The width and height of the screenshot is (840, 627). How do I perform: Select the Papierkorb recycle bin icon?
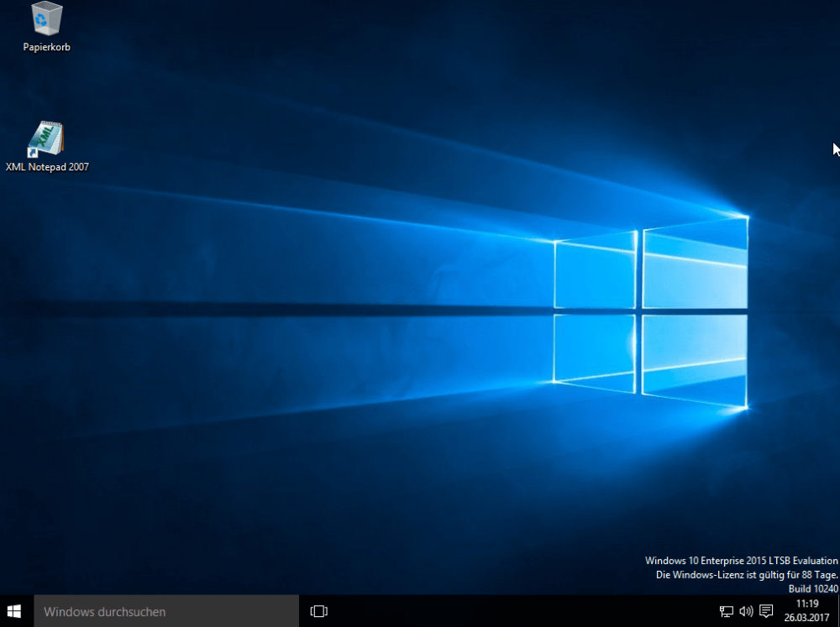[46, 18]
